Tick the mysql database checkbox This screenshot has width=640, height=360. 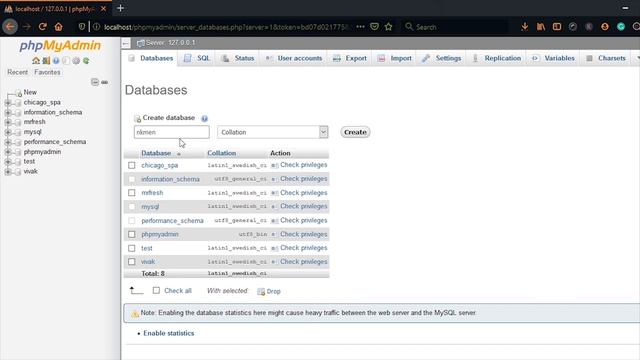point(131,207)
